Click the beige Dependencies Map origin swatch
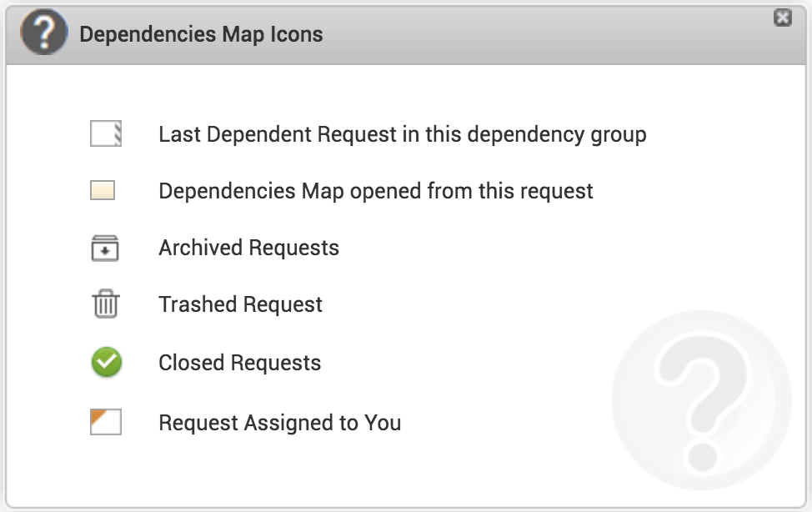 pos(103,191)
